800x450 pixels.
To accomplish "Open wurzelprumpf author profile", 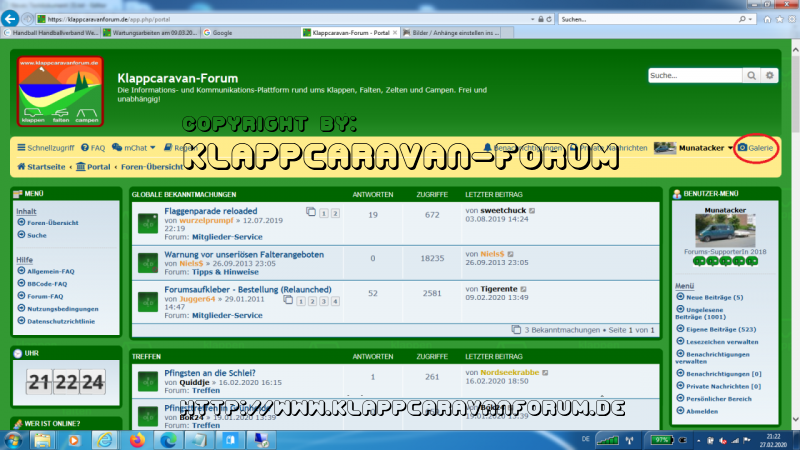I will [206, 220].
